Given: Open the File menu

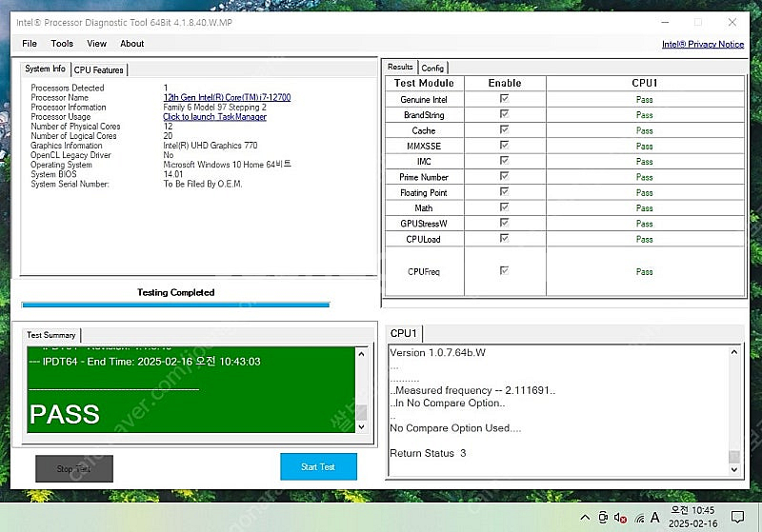Looking at the screenshot, I should [30, 43].
